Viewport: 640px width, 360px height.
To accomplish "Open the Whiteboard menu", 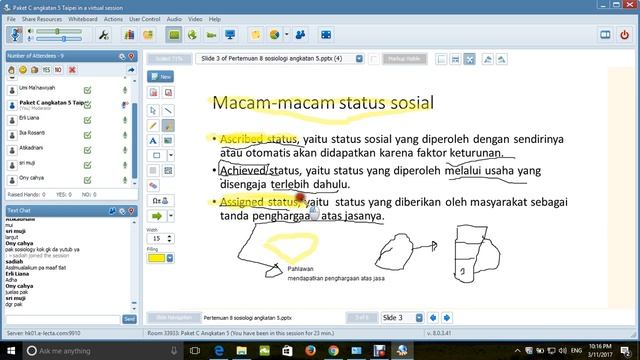I will pos(83,19).
